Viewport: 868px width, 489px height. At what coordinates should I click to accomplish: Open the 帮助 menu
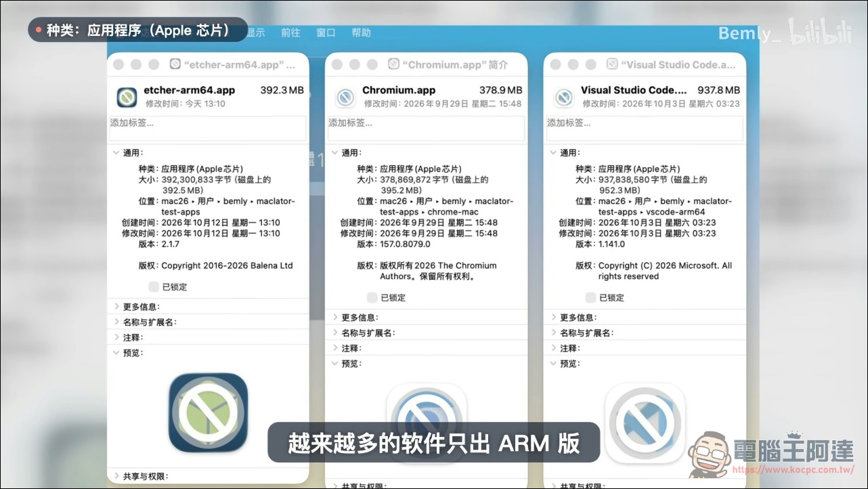(361, 33)
